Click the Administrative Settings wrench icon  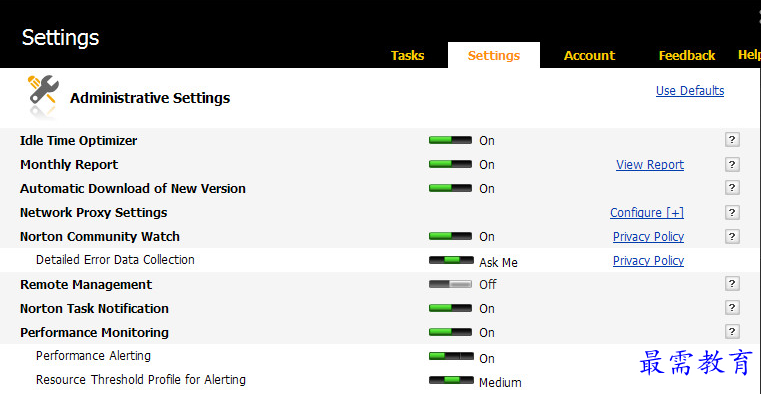(43, 92)
